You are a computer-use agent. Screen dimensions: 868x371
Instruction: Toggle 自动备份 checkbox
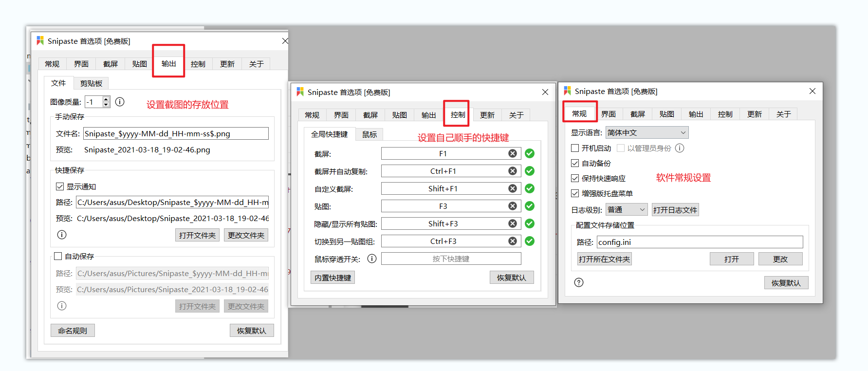coord(575,163)
